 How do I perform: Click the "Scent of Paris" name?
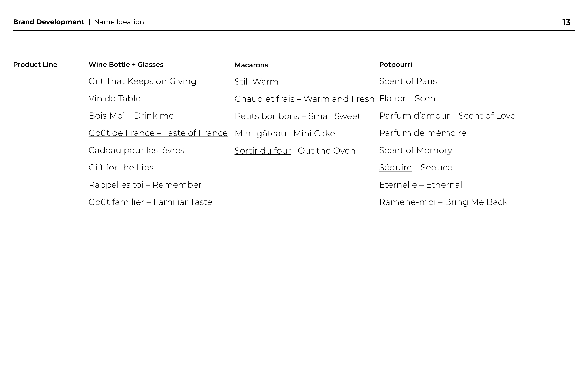(408, 81)
